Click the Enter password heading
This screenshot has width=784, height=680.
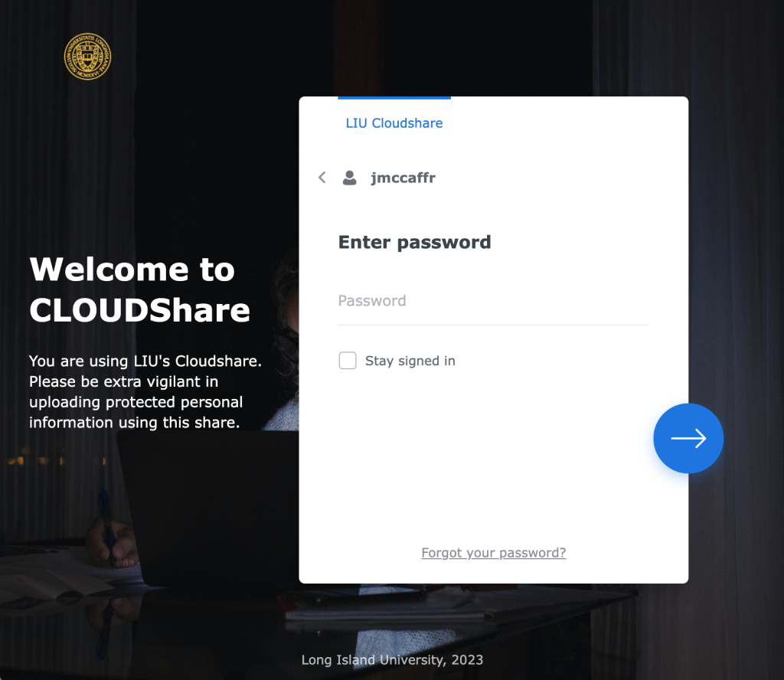(x=414, y=242)
